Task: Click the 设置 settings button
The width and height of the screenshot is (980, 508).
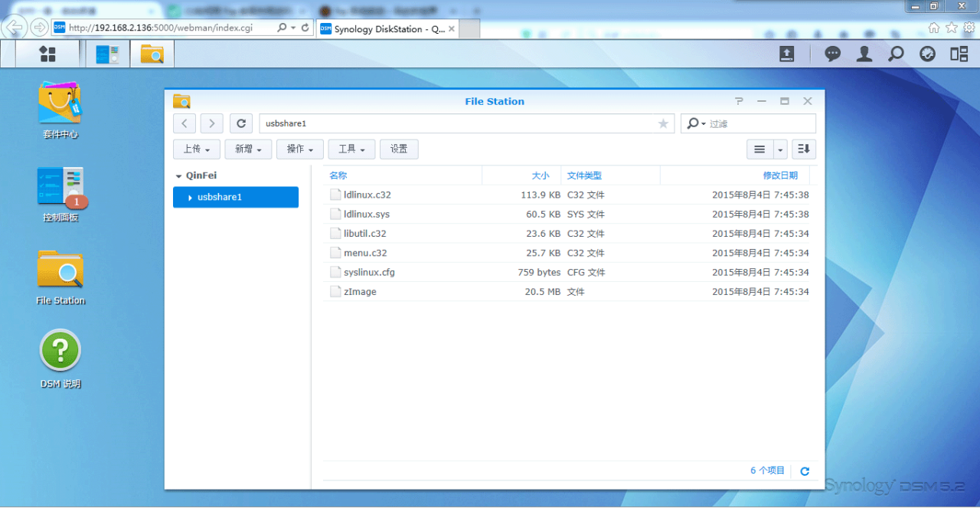Action: [399, 149]
